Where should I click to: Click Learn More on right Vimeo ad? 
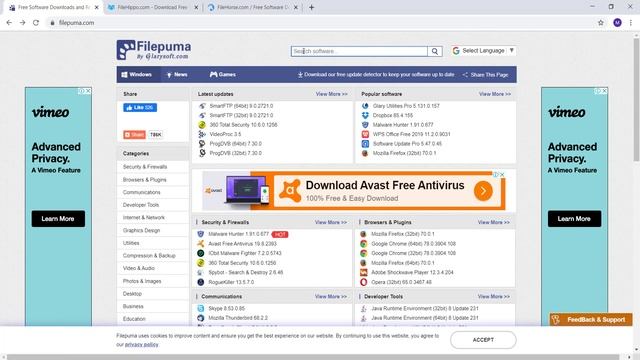[x=574, y=219]
